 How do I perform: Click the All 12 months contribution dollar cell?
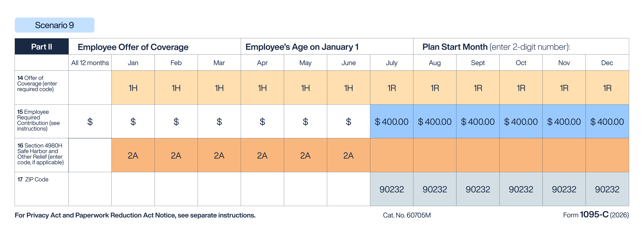pos(90,121)
